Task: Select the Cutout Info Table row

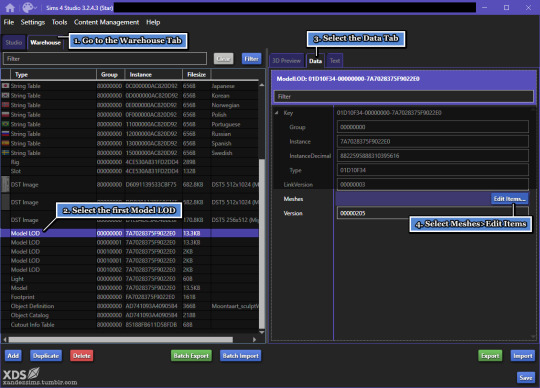Action: coord(129,324)
